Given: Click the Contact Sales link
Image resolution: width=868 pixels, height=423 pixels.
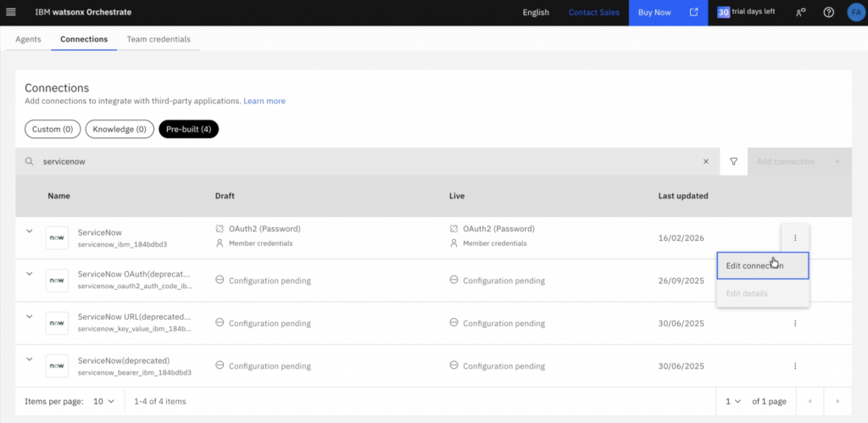Looking at the screenshot, I should pos(594,12).
